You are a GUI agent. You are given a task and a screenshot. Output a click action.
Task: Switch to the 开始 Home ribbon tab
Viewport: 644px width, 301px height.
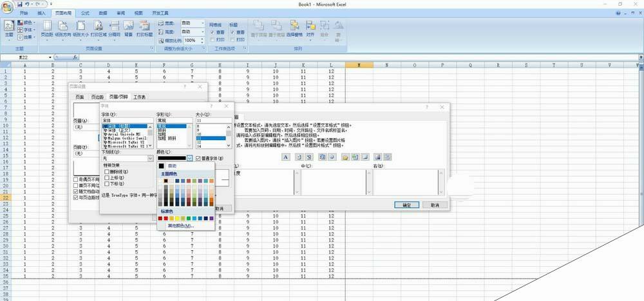coord(24,13)
